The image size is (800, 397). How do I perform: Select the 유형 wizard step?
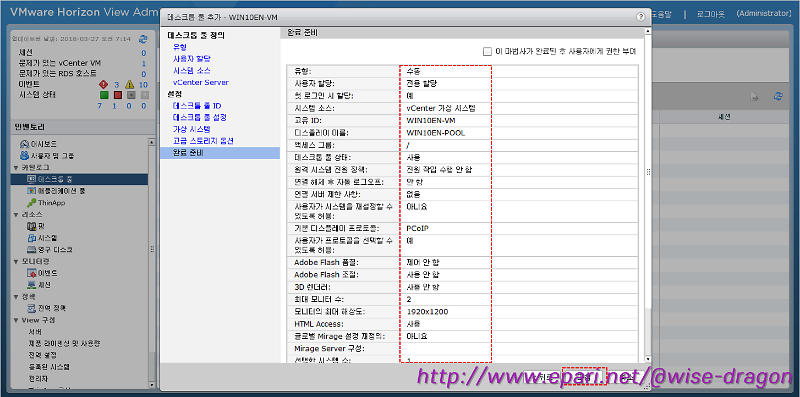pyautogui.click(x=180, y=47)
